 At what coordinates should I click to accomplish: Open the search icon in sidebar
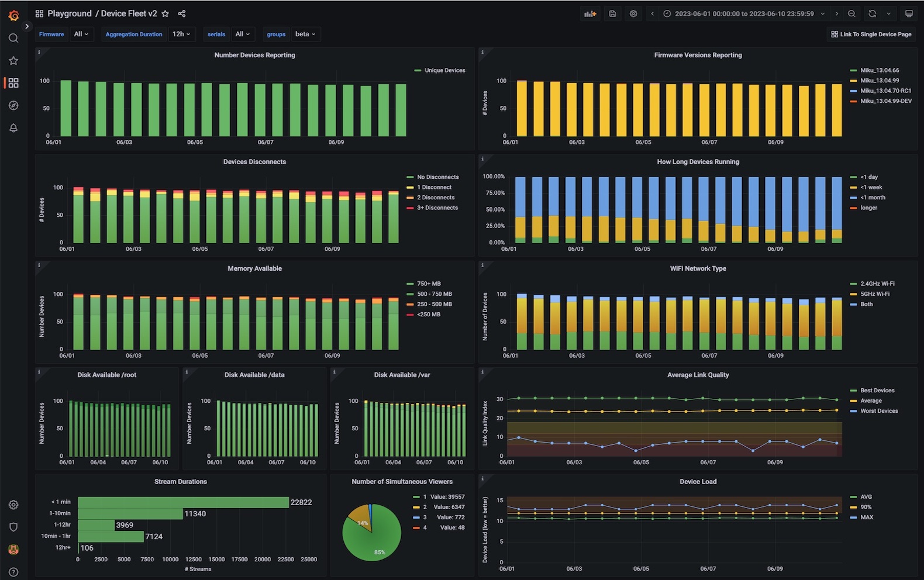13,38
